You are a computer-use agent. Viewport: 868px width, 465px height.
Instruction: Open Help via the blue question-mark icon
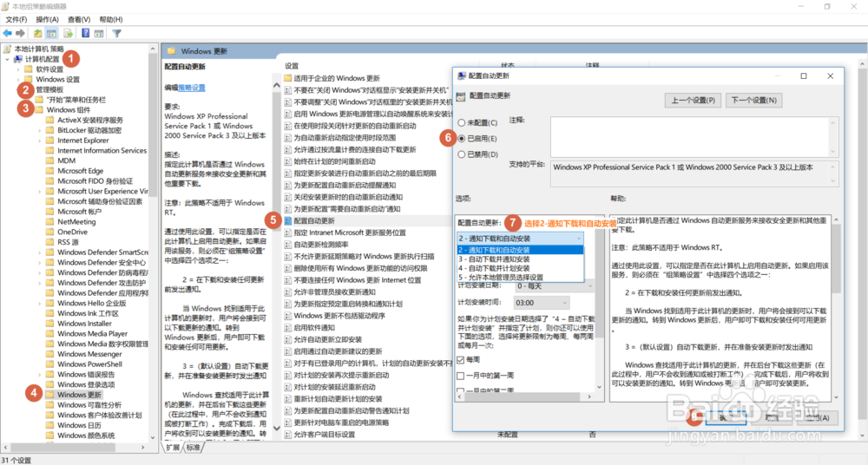tap(85, 33)
